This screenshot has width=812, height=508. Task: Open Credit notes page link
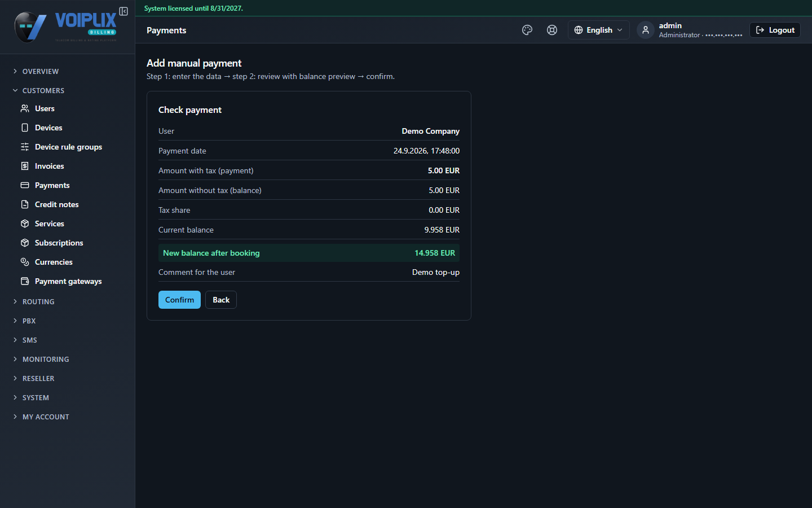(x=56, y=204)
